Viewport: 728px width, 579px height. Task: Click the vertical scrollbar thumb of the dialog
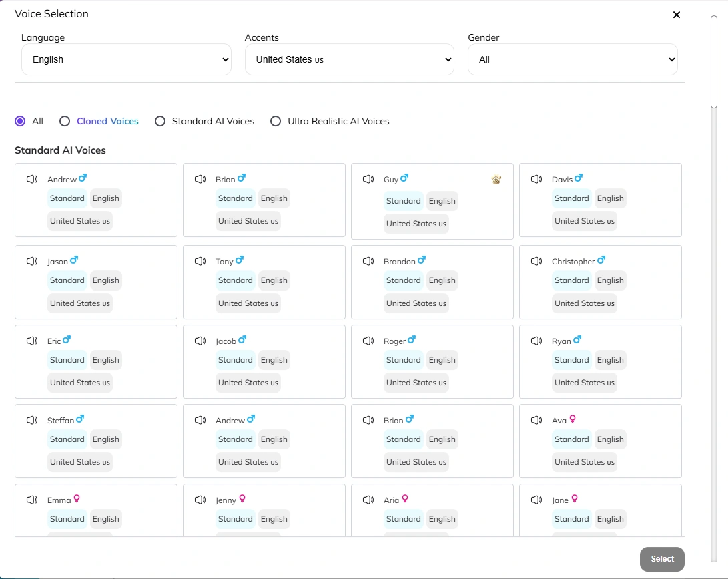click(714, 62)
